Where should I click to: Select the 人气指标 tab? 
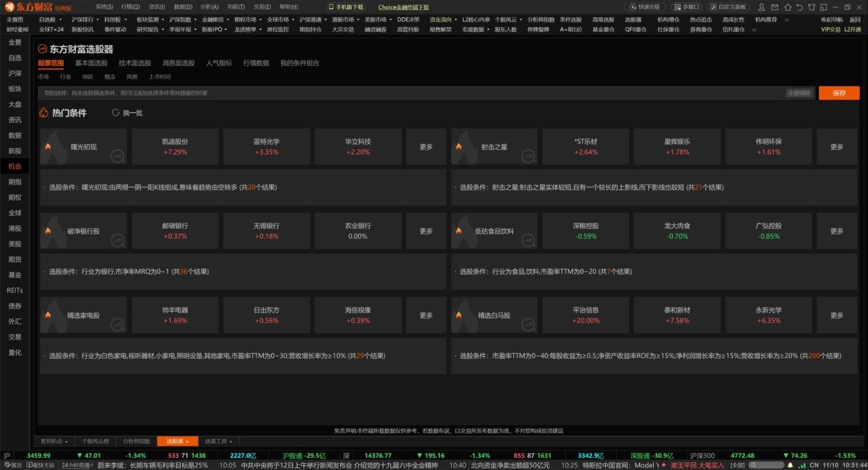point(219,63)
